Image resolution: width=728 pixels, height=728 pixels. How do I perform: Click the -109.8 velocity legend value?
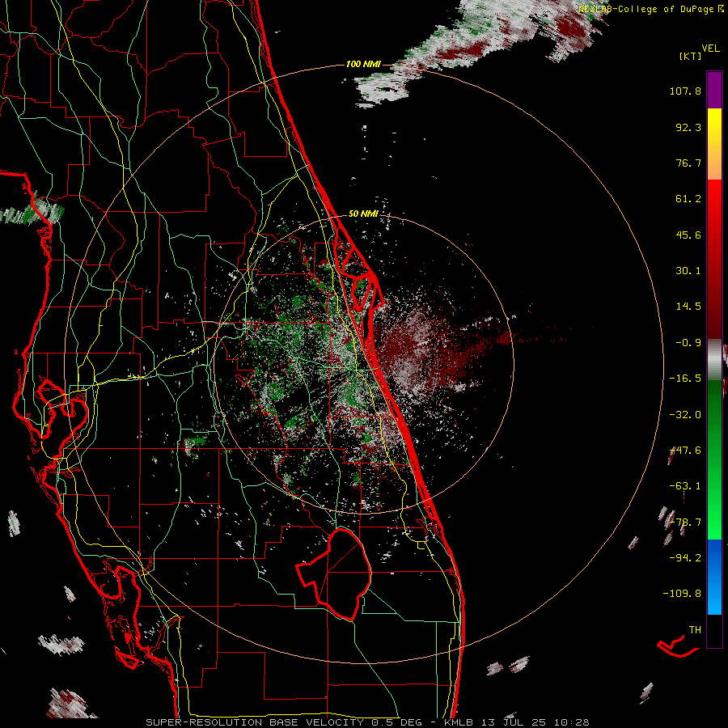coord(682,594)
